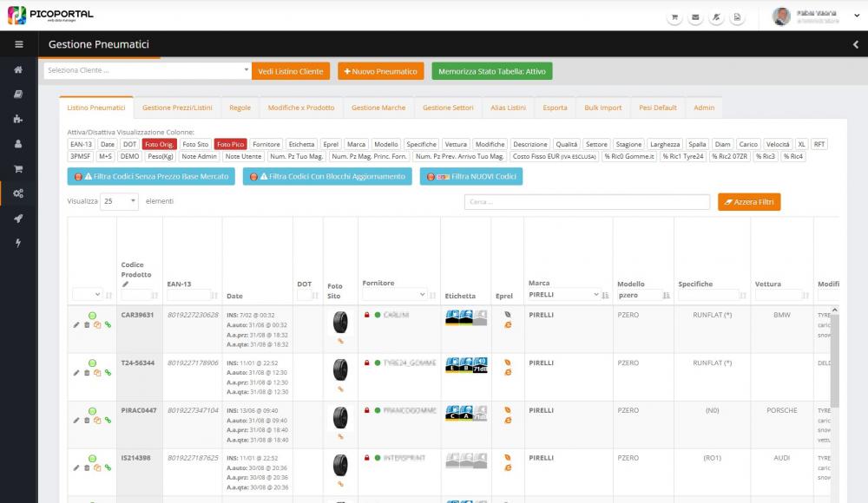Open the book icon in the sidebar

18,94
